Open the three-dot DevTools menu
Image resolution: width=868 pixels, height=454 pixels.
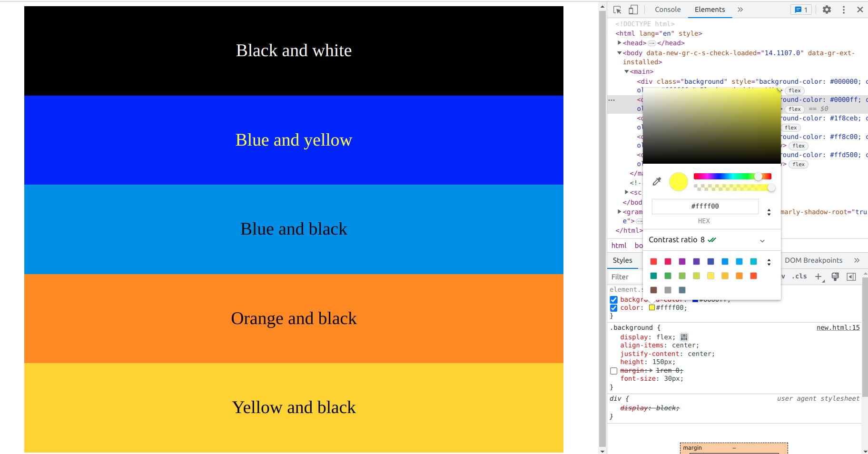[843, 10]
